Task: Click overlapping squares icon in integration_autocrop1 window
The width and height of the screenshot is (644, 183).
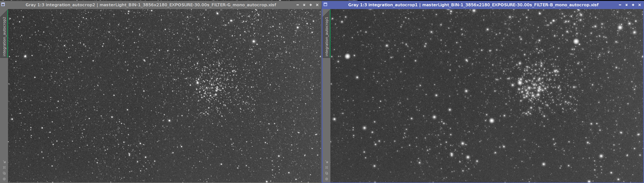Action: 327,173
